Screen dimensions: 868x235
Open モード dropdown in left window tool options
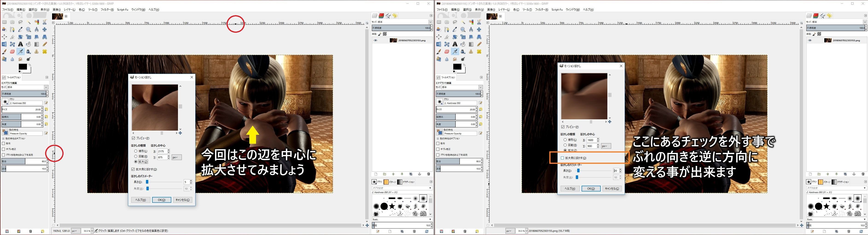(28, 87)
